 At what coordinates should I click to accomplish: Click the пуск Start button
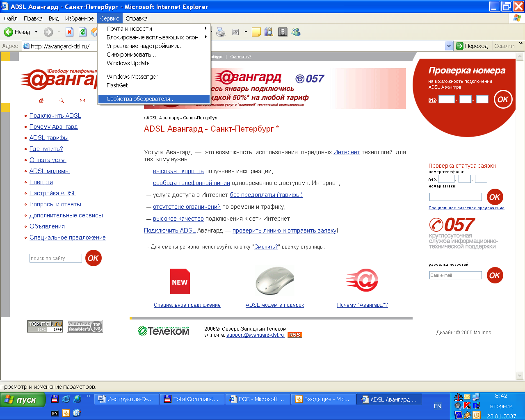click(x=23, y=399)
